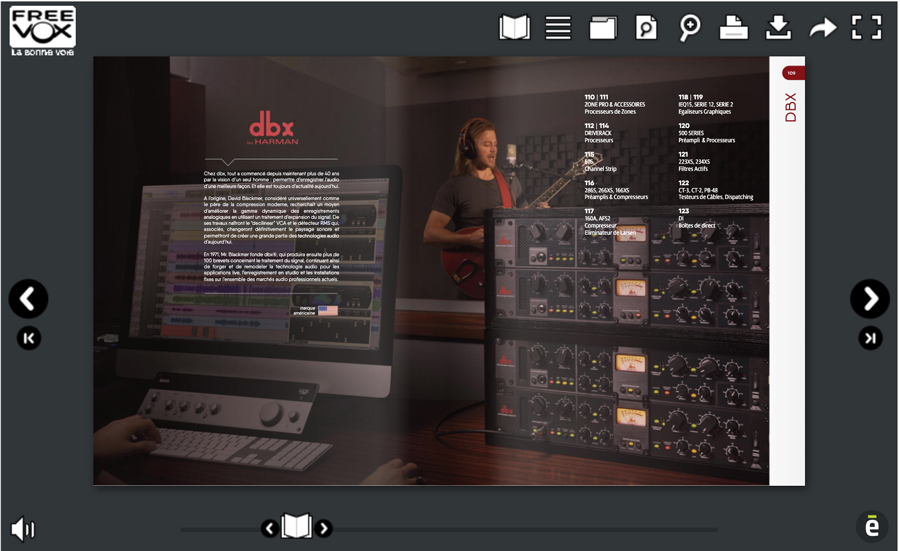
Task: Open the '117 160A, AFS2' entry
Action: (610, 222)
